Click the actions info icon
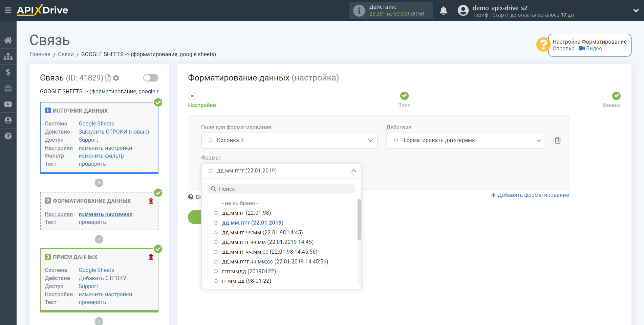The height and width of the screenshot is (325, 644). (359, 10)
